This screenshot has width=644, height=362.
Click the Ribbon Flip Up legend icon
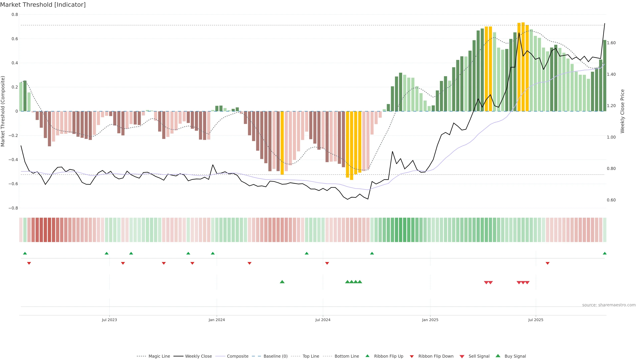click(367, 356)
